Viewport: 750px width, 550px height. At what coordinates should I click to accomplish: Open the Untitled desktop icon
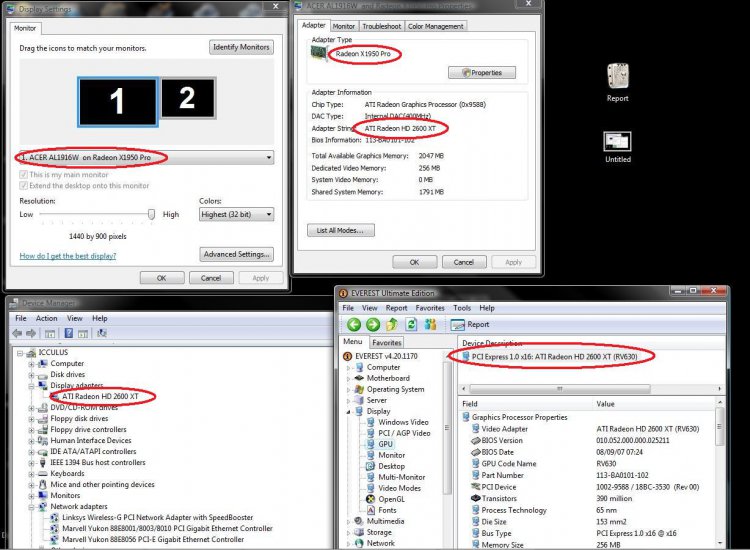coord(618,147)
